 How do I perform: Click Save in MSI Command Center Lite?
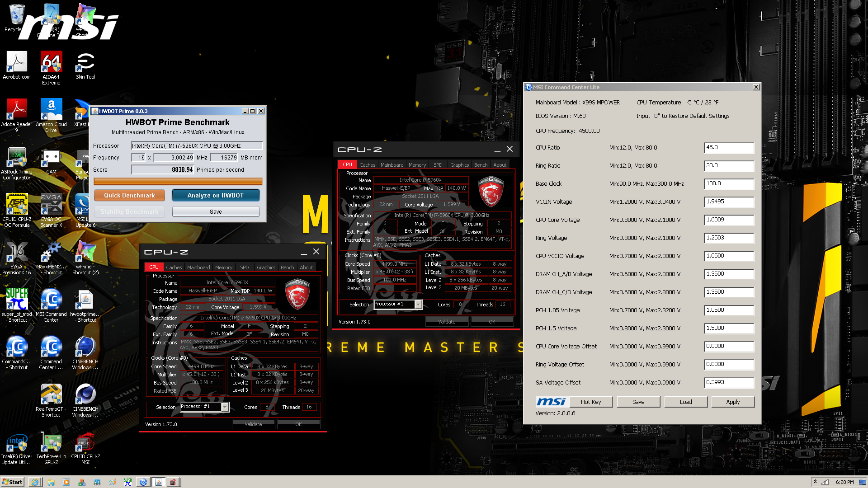click(x=638, y=402)
